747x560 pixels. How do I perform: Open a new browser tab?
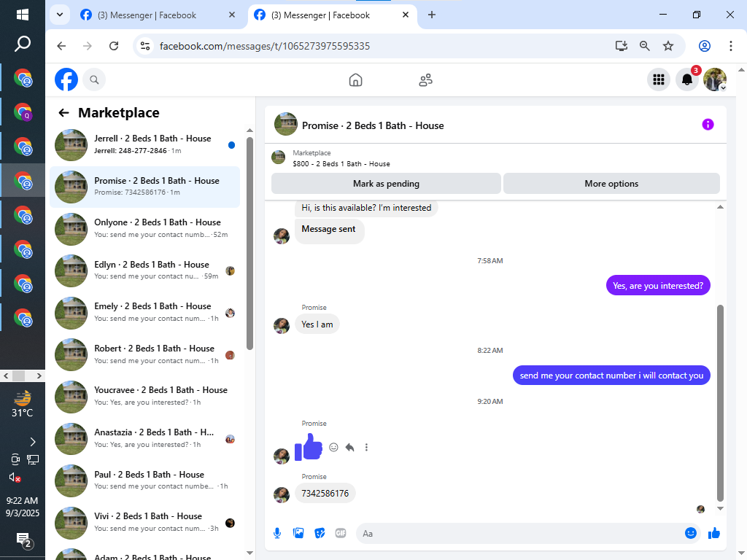pyautogui.click(x=432, y=15)
